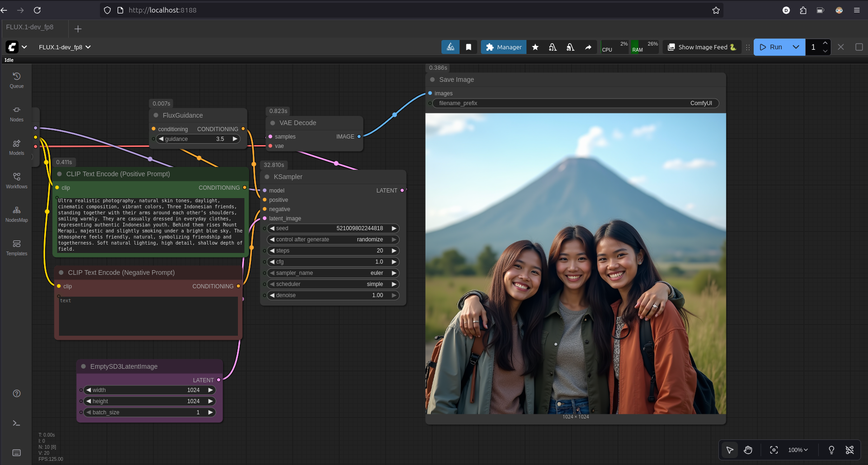Image resolution: width=868 pixels, height=465 pixels.
Task: Open the Workflows sidebar panel
Action: click(x=17, y=180)
